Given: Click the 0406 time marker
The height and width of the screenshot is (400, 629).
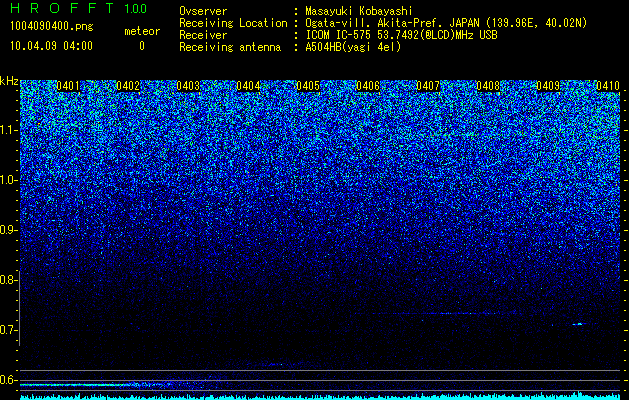Looking at the screenshot, I should click(x=368, y=86).
